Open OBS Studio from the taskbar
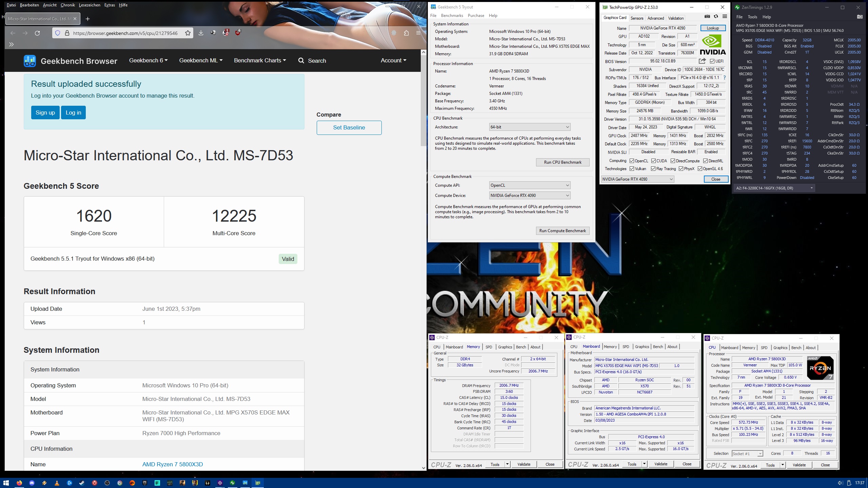The width and height of the screenshot is (868, 488). pos(107,483)
